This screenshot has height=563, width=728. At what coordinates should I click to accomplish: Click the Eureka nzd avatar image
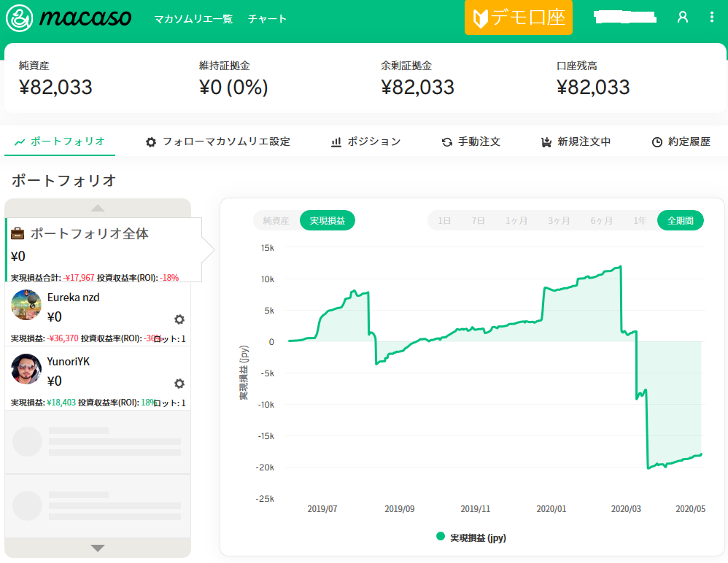point(26,305)
